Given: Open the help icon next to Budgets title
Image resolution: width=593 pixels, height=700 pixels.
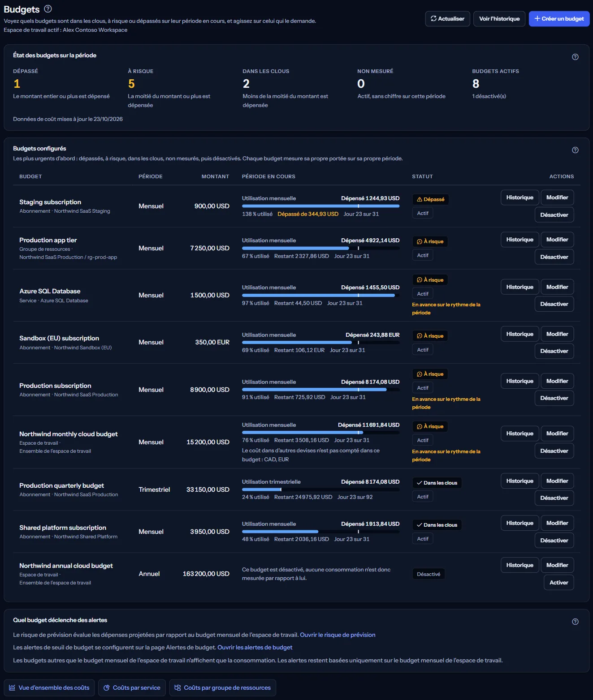Looking at the screenshot, I should pyautogui.click(x=48, y=9).
